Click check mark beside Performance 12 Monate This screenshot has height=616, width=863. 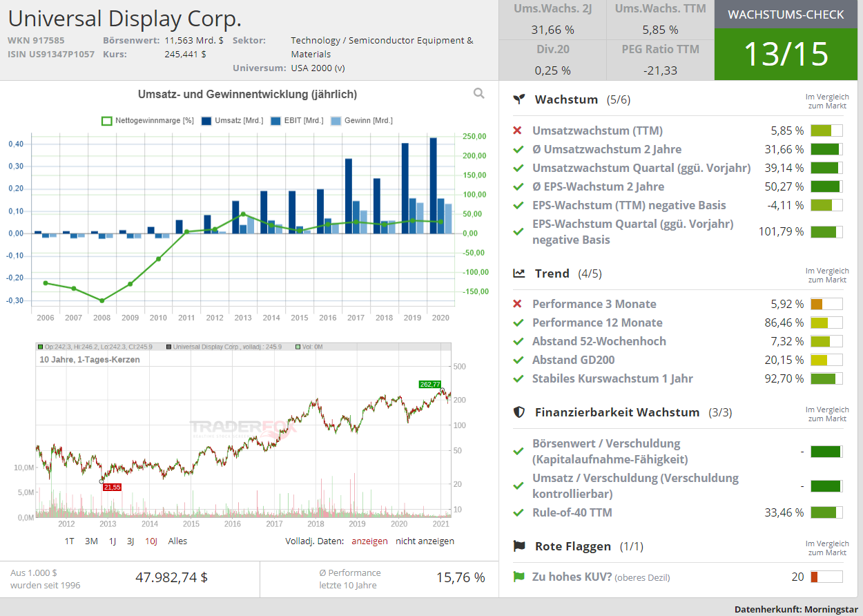coord(518,323)
